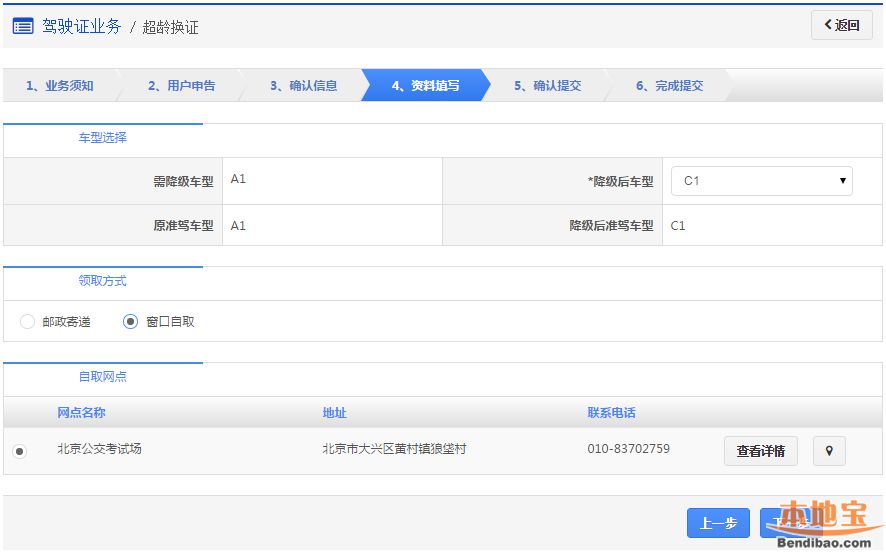886x554 pixels.
Task: Select the 窗口自取 radio option
Action: tap(130, 322)
